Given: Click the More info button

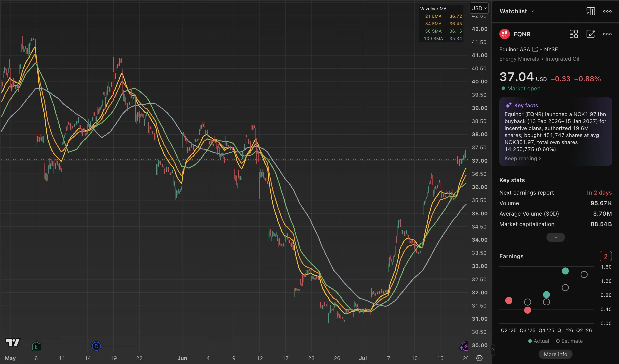Looking at the screenshot, I should (x=555, y=354).
